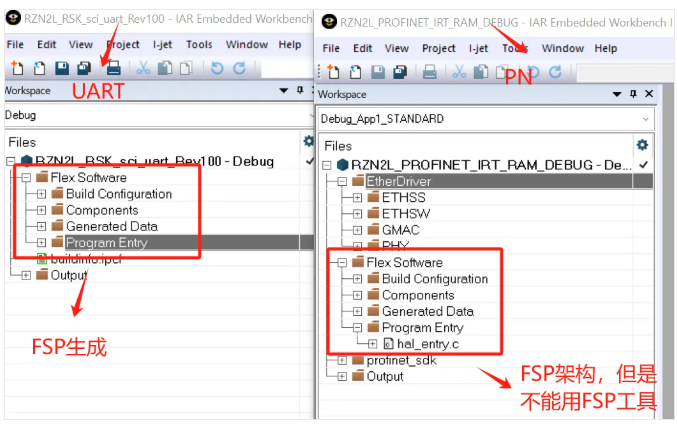Expand ETHSS folder in PROFINET window

[x=357, y=198]
